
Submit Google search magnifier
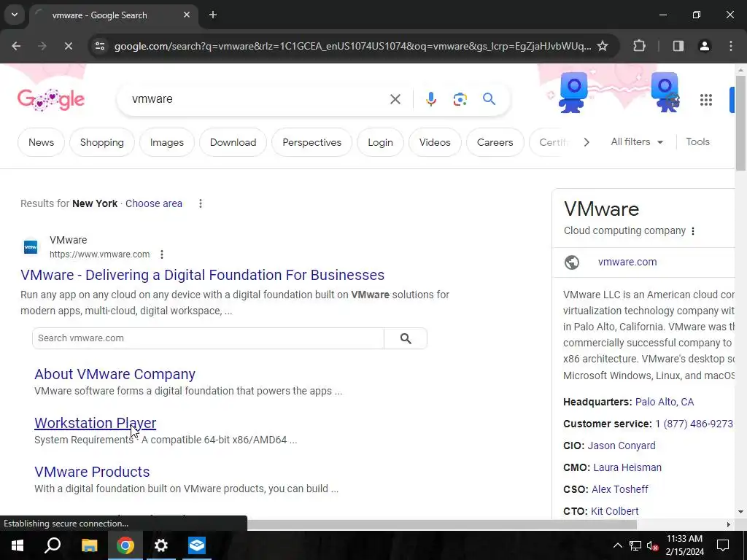(x=489, y=99)
